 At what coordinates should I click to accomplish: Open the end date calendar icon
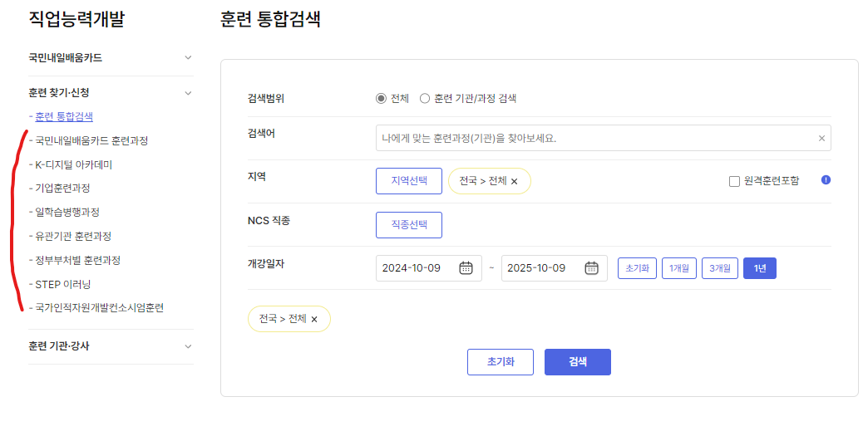coord(591,268)
